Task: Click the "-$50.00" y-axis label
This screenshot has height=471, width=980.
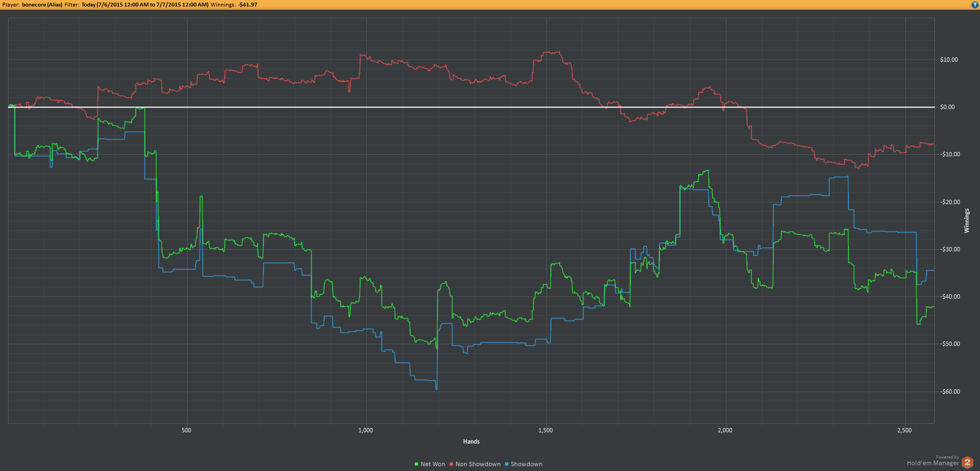Action: click(x=950, y=344)
